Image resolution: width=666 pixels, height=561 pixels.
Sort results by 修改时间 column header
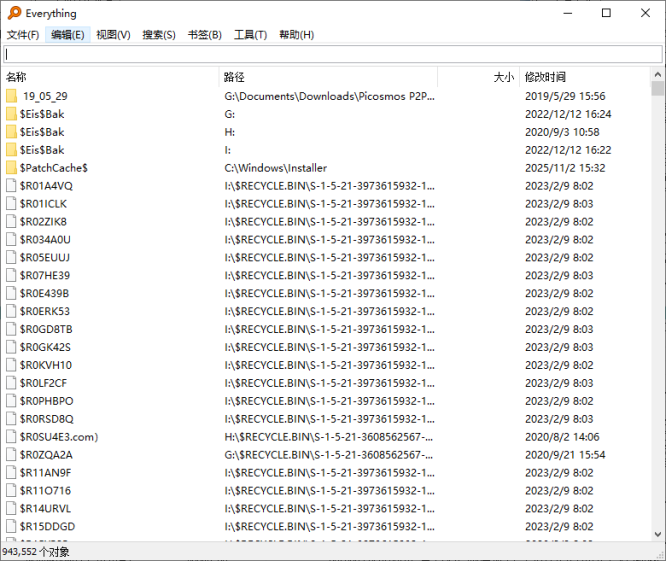point(585,77)
